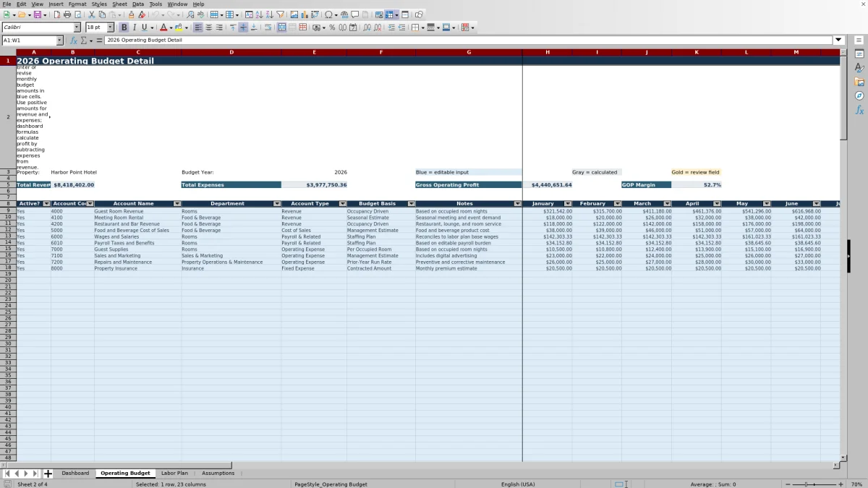Screen dimensions: 868x488
Task: Open the Data menu
Action: (x=138, y=4)
